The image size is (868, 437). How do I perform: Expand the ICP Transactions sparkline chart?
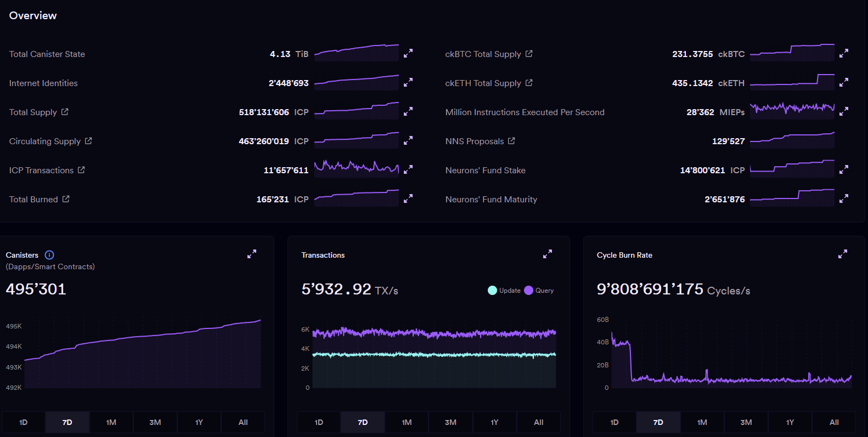coord(408,170)
